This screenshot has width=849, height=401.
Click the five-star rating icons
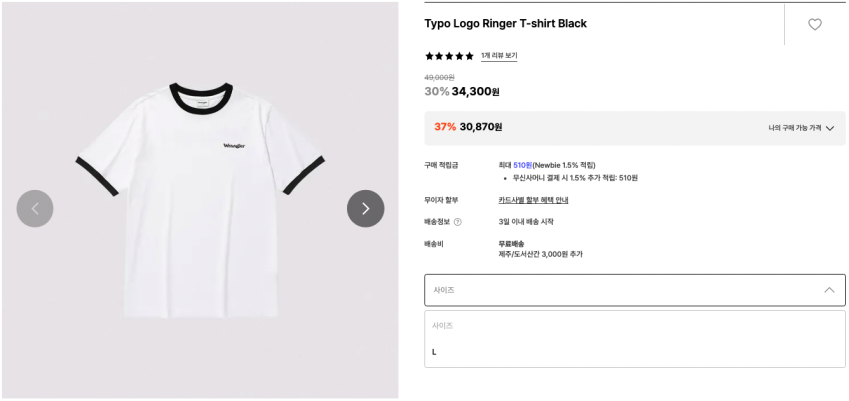tap(449, 56)
